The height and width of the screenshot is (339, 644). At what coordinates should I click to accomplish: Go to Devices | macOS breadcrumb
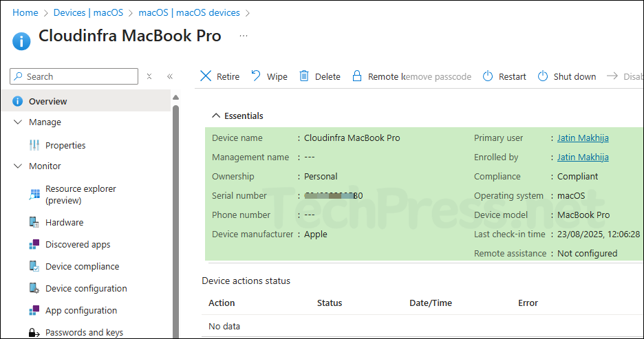click(x=88, y=13)
